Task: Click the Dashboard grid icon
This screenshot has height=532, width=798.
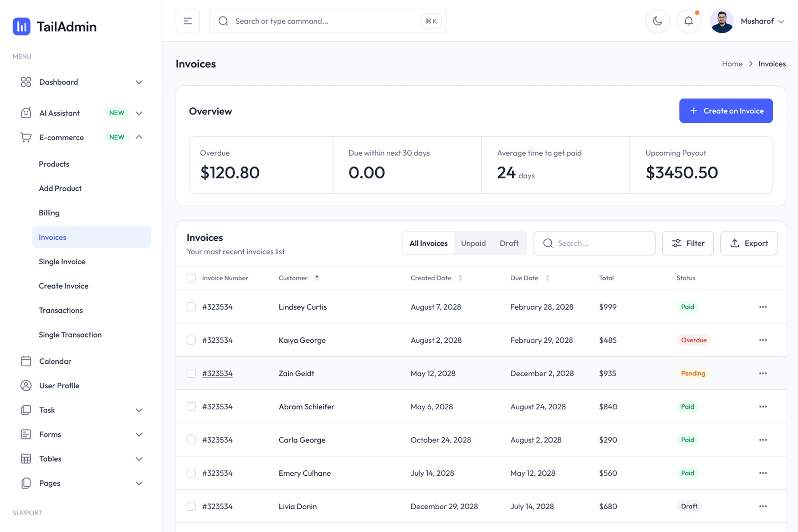Action: 26,82
